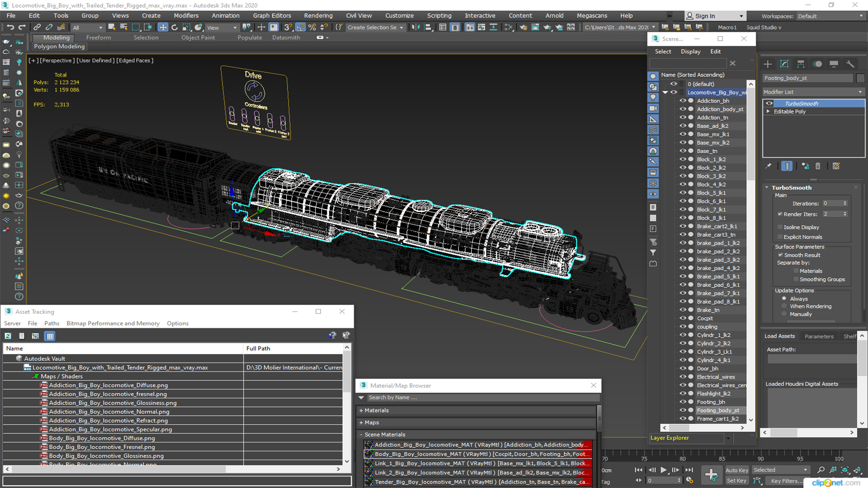The height and width of the screenshot is (488, 868).
Task: Open the Utilities wrench panel tab
Action: [x=850, y=64]
